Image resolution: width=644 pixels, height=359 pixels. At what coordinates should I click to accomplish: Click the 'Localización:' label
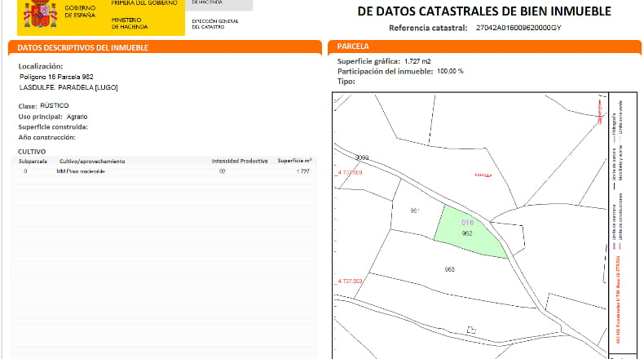click(41, 66)
